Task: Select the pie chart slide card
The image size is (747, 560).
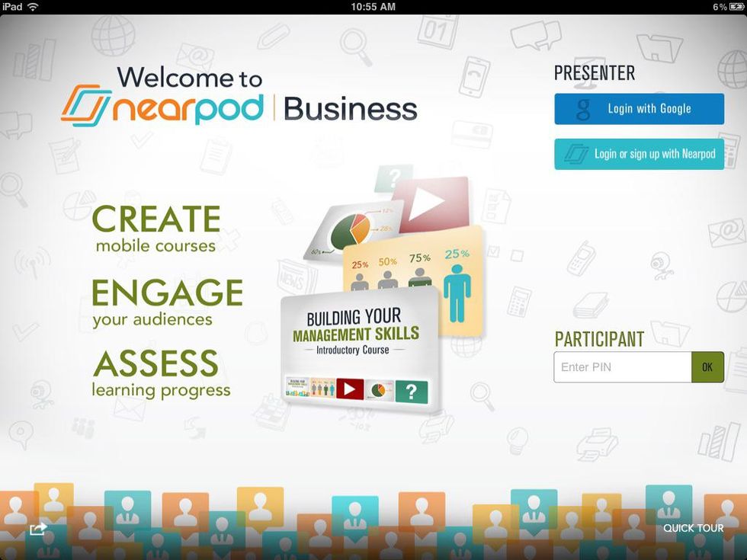Action: click(x=351, y=229)
